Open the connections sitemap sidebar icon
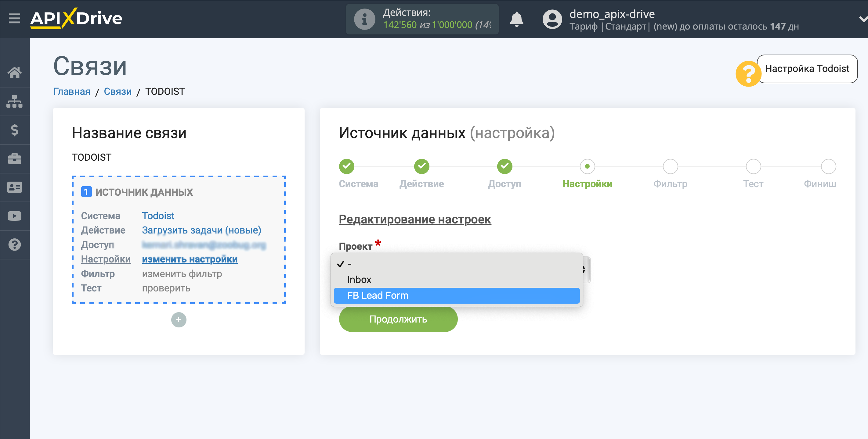 (x=14, y=101)
